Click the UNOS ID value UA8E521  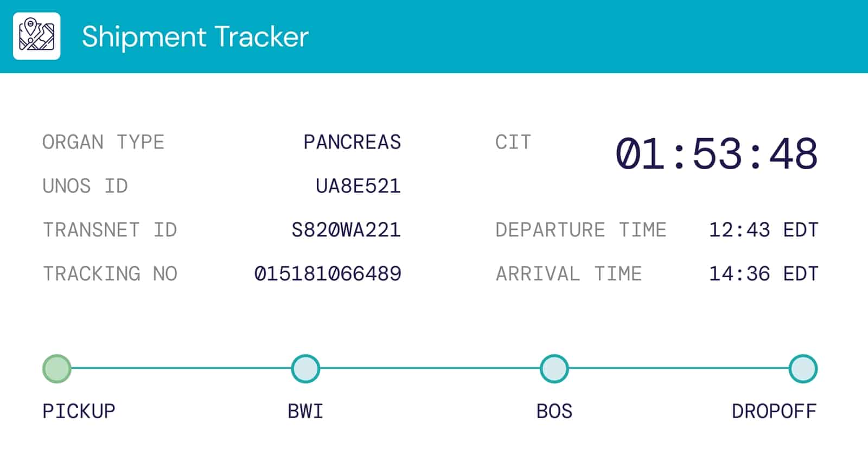[358, 186]
